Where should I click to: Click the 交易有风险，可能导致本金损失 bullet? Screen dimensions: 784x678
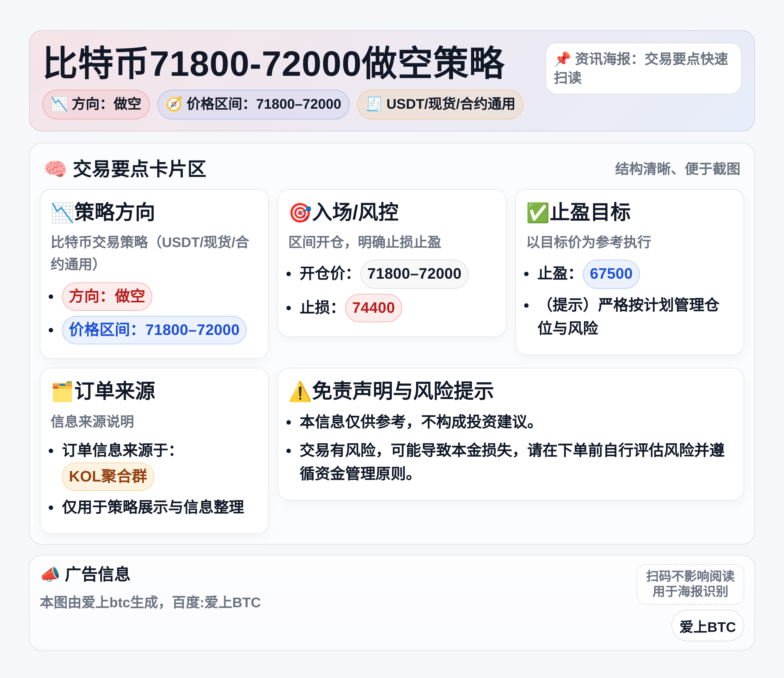tap(512, 462)
